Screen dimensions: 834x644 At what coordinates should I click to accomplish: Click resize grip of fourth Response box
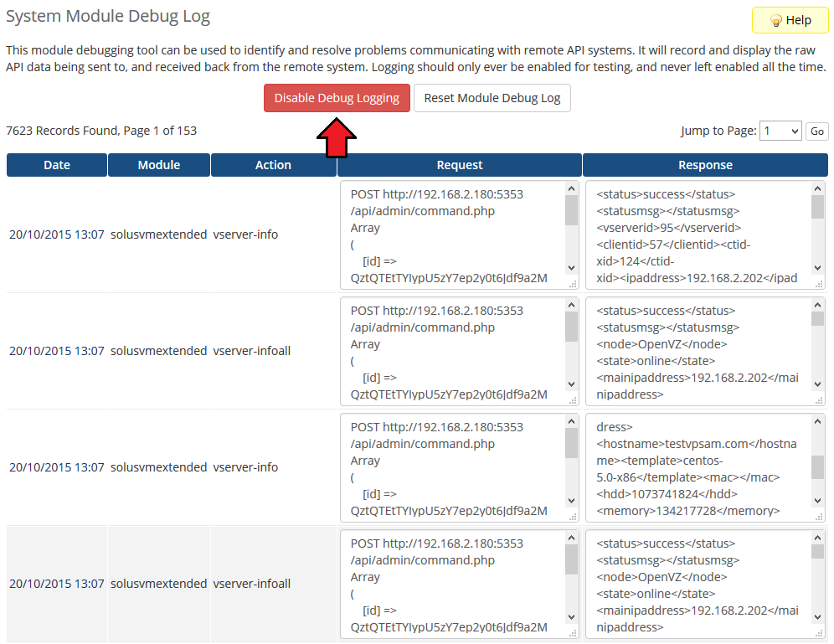[x=819, y=633]
